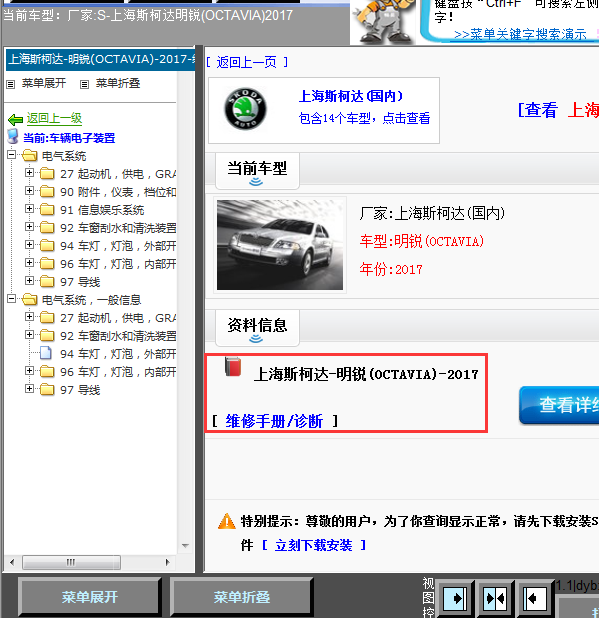Select the 上海斯柯达-明锐(OCTAVIA)-2017 panel header tab
Image resolution: width=599 pixels, height=618 pixels.
[x=100, y=60]
